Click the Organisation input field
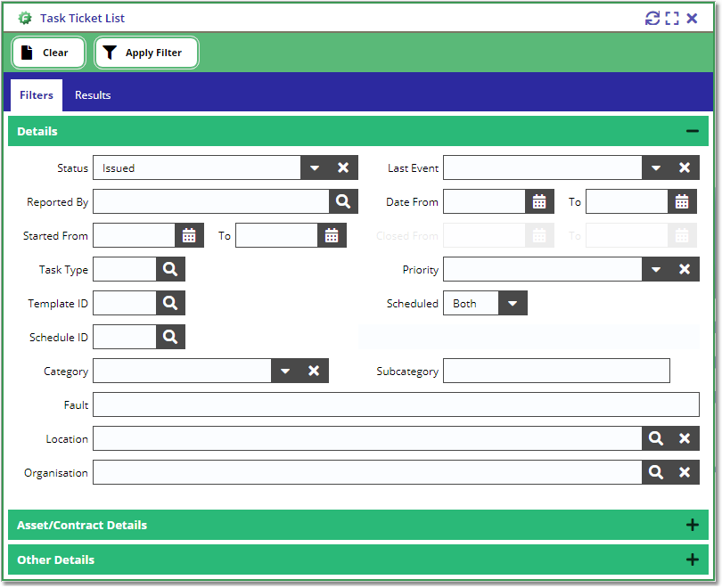This screenshot has width=722, height=588. (x=367, y=472)
